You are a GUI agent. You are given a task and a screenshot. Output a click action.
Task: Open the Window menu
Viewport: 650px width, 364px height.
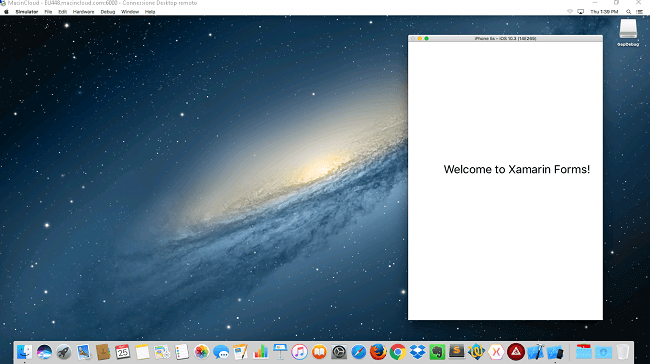[x=130, y=12]
